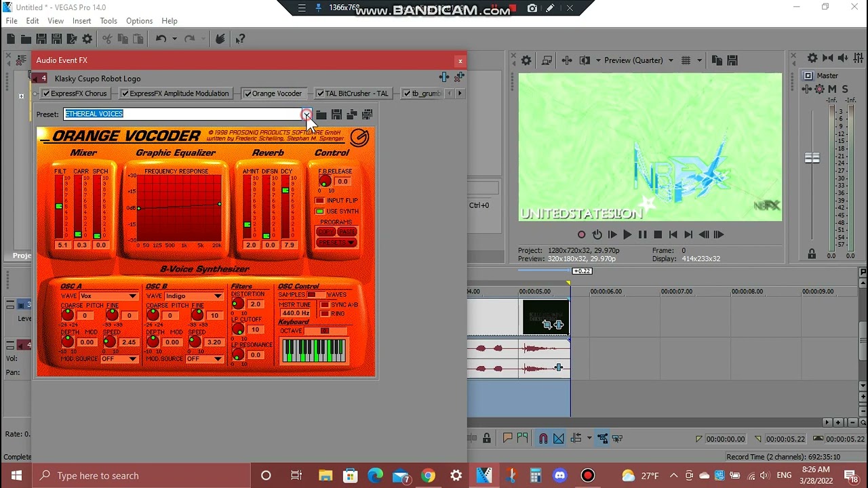Open the Preset dropdown arrow
Viewport: 868px width, 488px height.
coord(307,115)
